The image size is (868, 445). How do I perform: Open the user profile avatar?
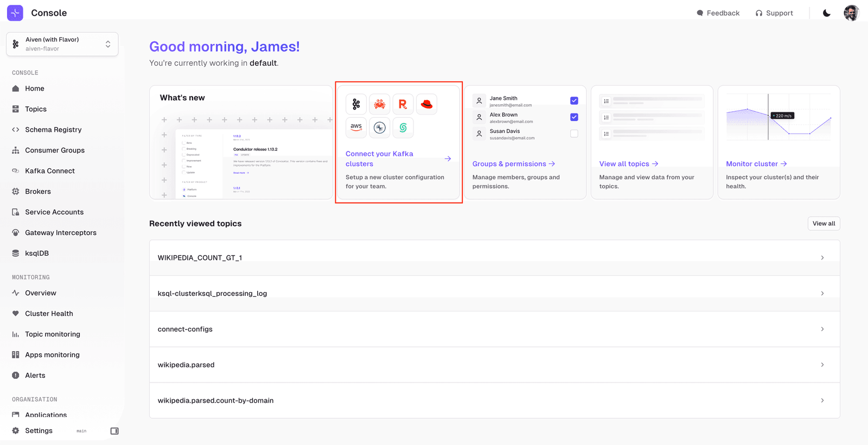(x=851, y=13)
